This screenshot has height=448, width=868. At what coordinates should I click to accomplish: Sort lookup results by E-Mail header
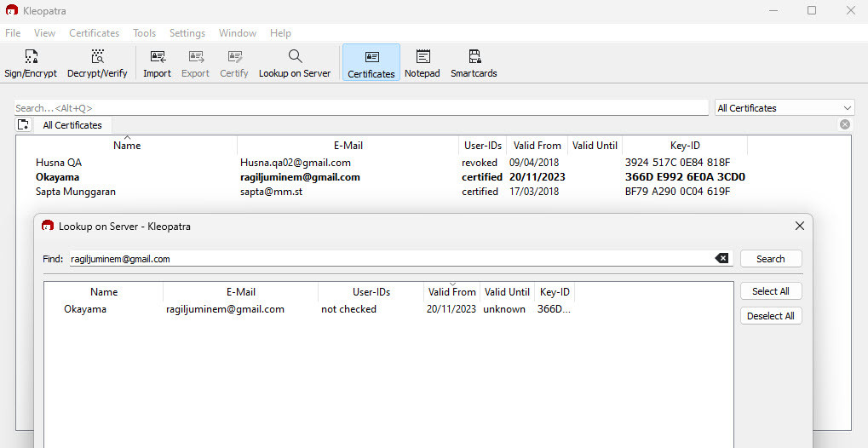pos(241,292)
